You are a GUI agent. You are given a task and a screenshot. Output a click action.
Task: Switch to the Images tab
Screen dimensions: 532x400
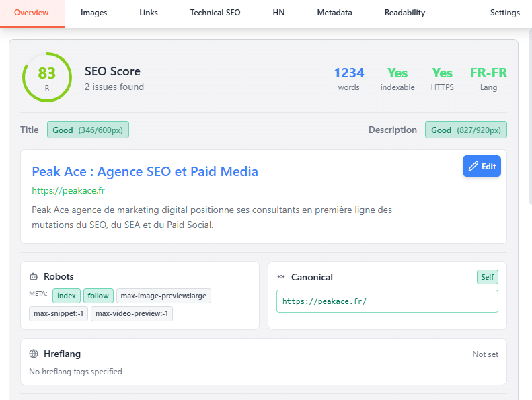(93, 13)
